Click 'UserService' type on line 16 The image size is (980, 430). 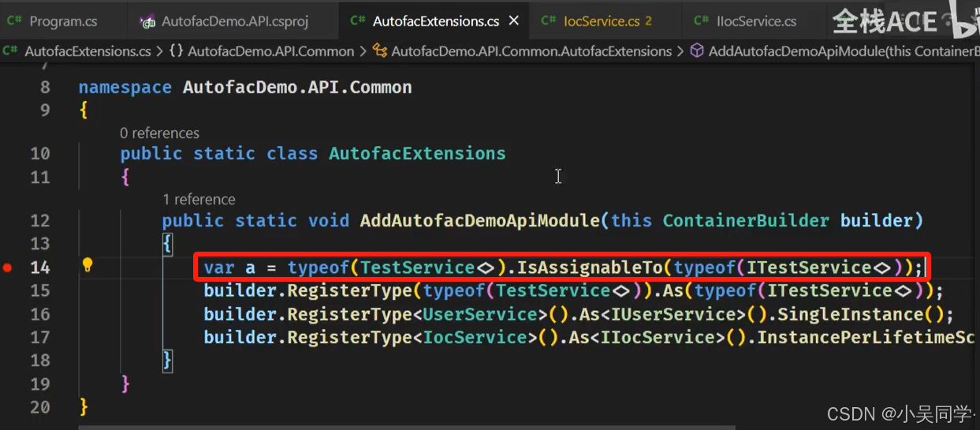point(480,314)
